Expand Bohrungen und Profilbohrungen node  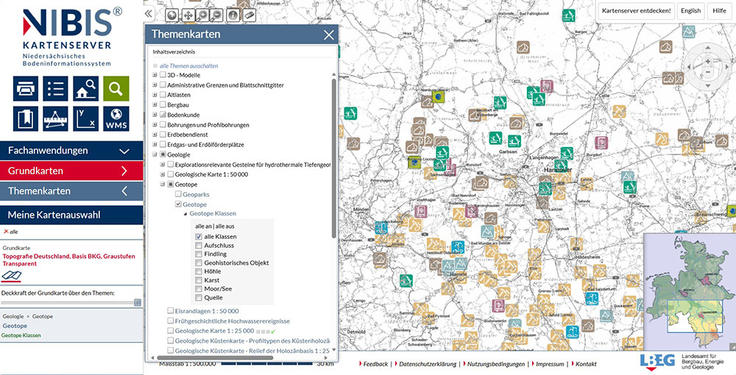(x=155, y=125)
